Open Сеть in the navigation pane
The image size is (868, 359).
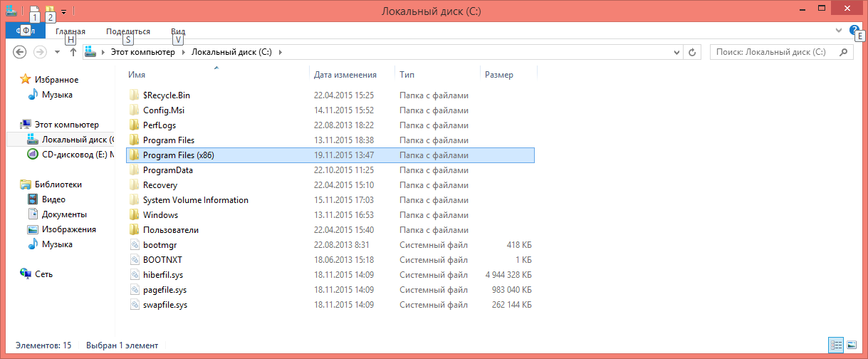click(43, 274)
